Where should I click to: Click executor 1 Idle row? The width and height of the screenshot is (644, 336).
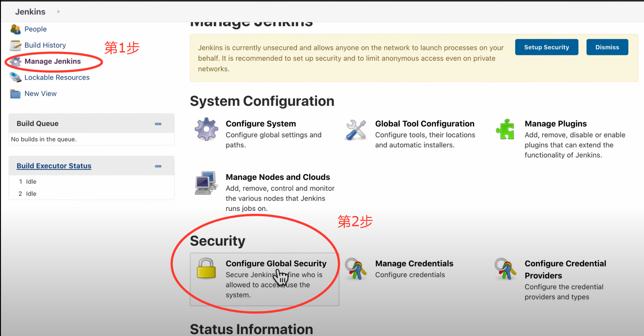pos(91,181)
